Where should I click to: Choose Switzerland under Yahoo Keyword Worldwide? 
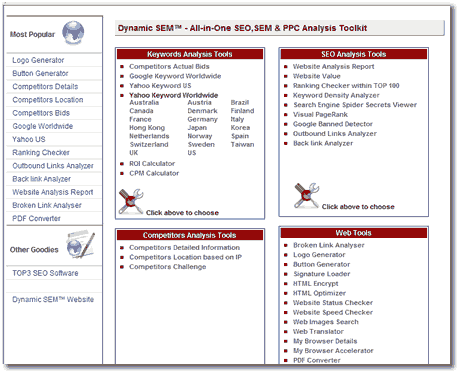[149, 144]
